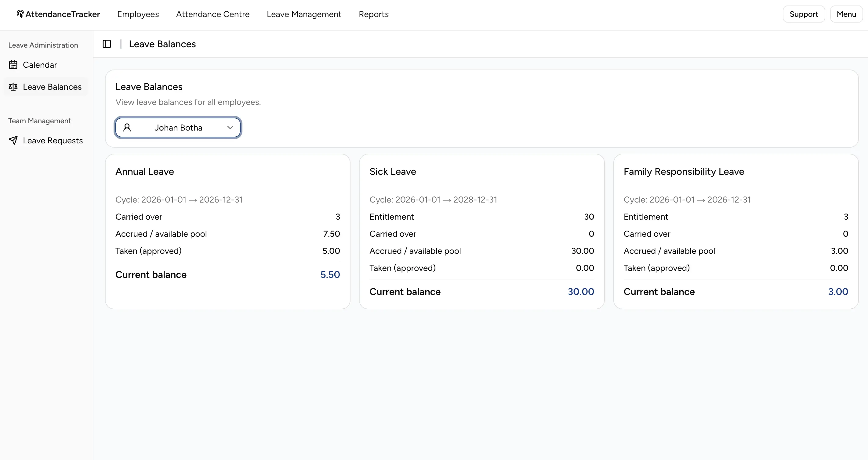
Task: Click the Sick Leave Entitlement value 30
Action: (x=589, y=217)
